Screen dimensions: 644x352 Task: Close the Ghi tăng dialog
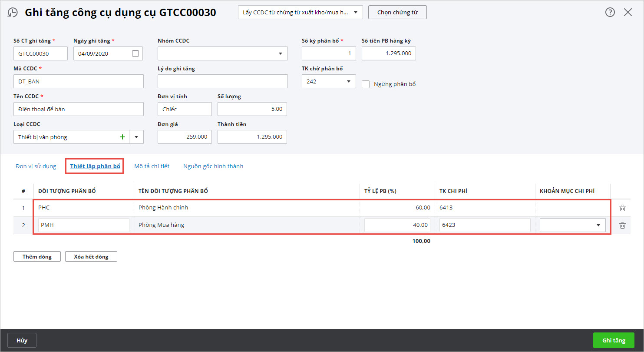coord(628,13)
